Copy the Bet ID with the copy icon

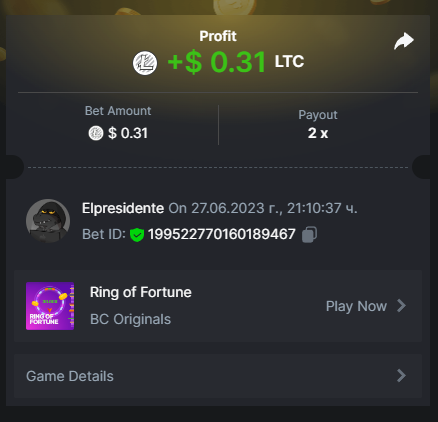coord(309,234)
